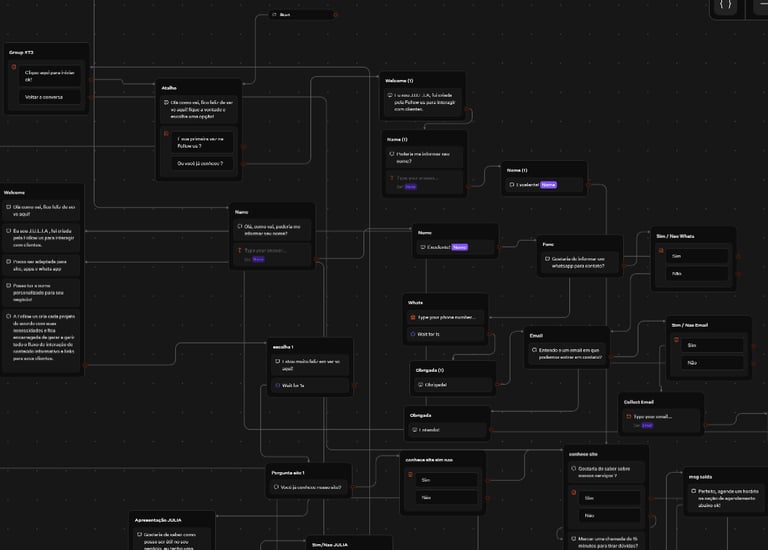This screenshot has height=550, width=768.
Task: Choose 'Não' in Sim / Nao Email
Action: [x=714, y=363]
